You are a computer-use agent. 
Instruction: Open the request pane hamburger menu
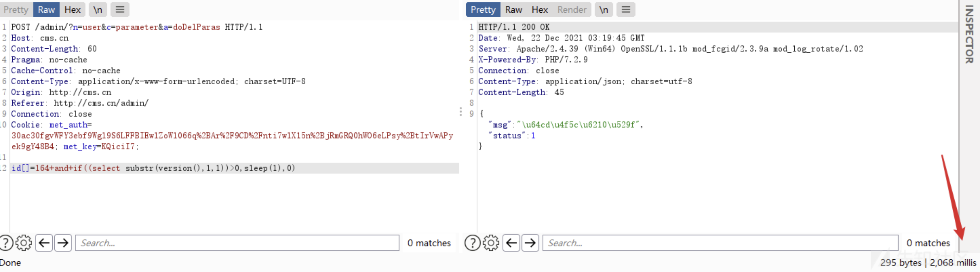click(120, 10)
